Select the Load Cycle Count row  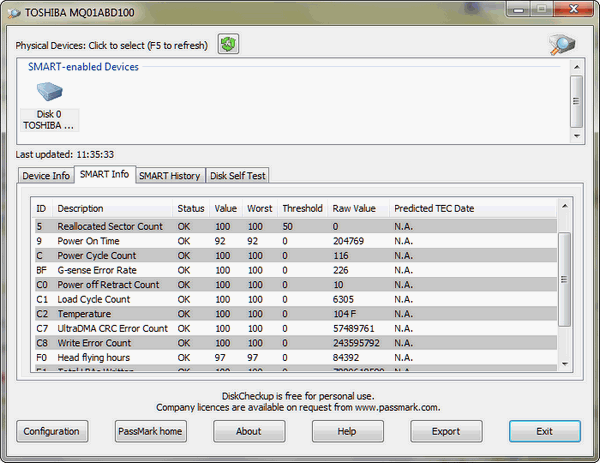[295, 299]
